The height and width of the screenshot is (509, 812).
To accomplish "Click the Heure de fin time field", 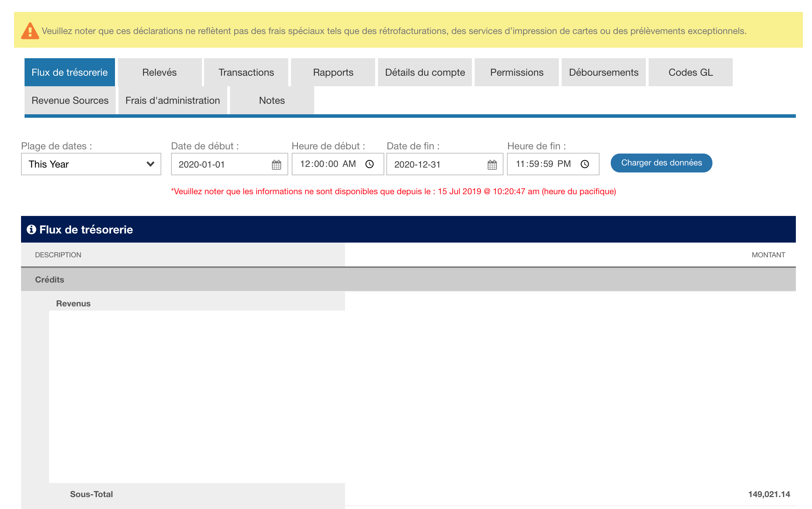I will pyautogui.click(x=543, y=164).
